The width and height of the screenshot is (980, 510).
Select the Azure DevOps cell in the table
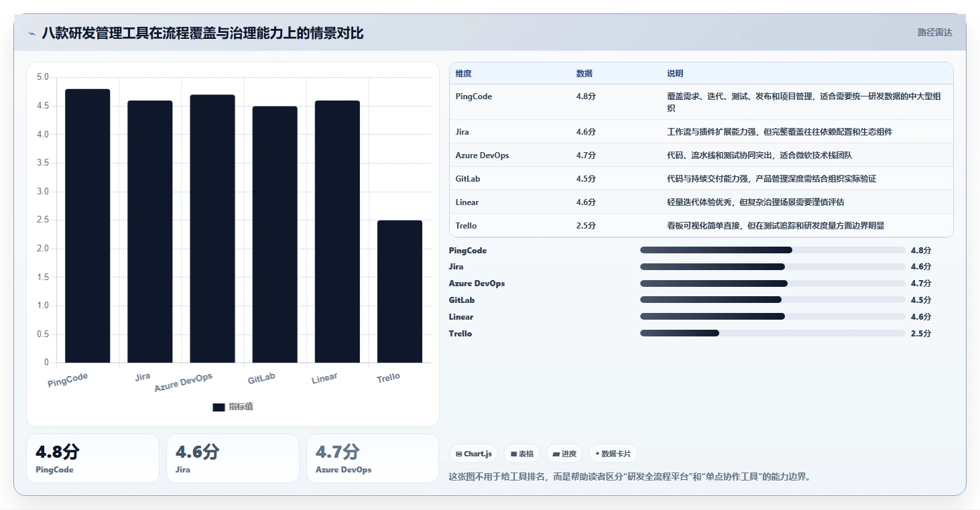(x=482, y=155)
